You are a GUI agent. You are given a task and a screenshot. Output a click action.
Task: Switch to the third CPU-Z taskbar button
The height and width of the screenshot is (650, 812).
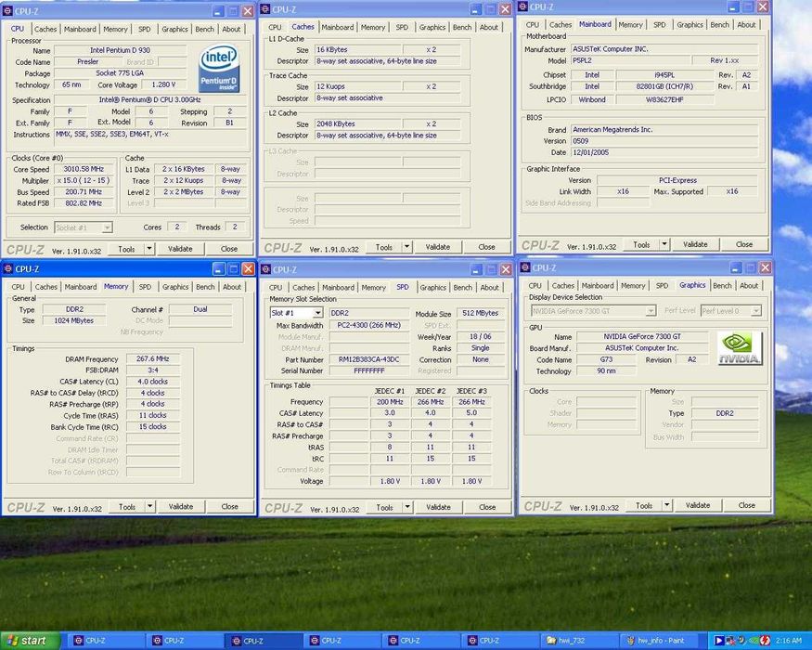[x=264, y=641]
